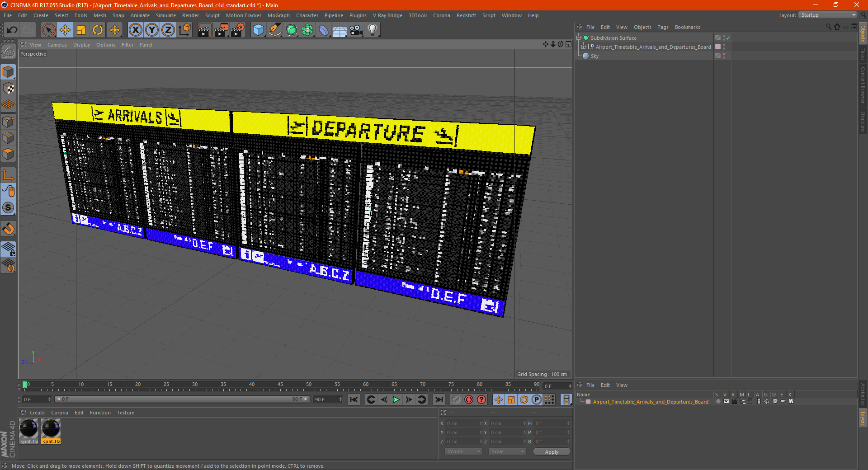Screen dimensions: 868x470
Task: Click the timeline preview range slider
Action: pos(182,399)
